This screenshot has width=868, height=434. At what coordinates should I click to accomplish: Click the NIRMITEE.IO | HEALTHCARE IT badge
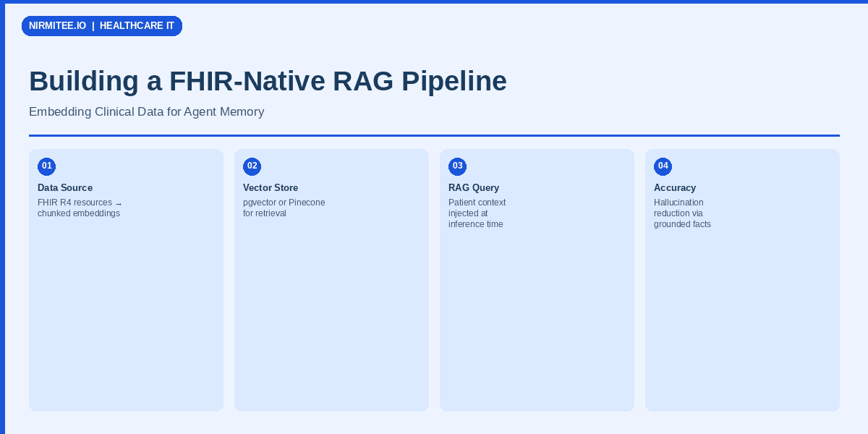click(x=102, y=26)
